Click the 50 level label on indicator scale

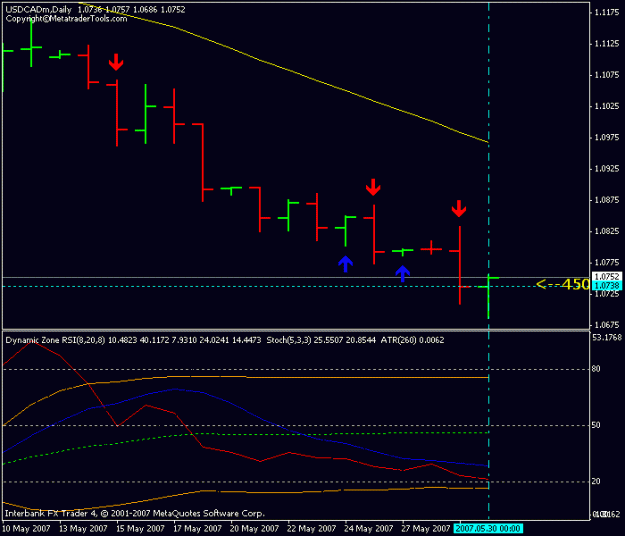(x=596, y=425)
